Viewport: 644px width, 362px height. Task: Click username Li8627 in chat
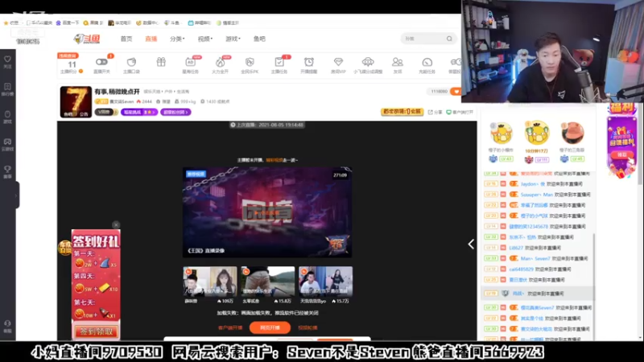click(x=516, y=248)
